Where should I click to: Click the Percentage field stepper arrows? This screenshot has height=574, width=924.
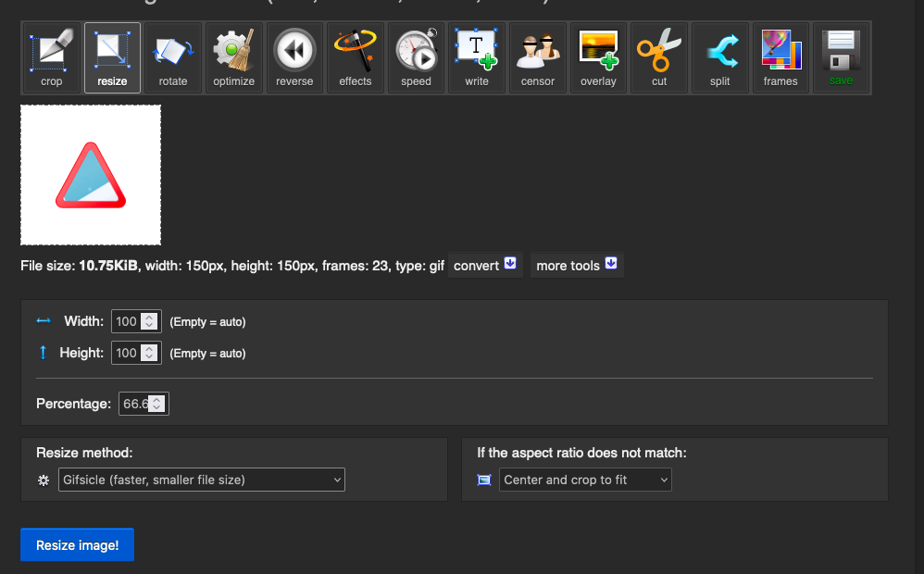coord(156,404)
